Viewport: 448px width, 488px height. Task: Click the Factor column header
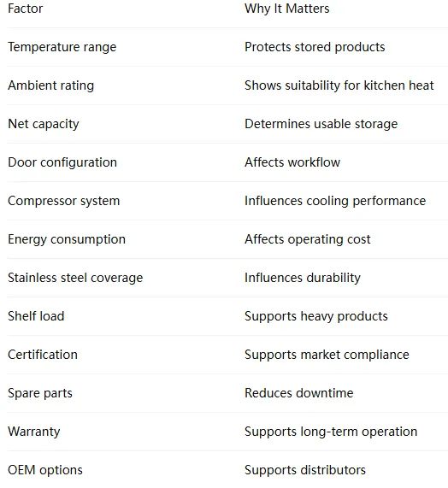click(25, 9)
